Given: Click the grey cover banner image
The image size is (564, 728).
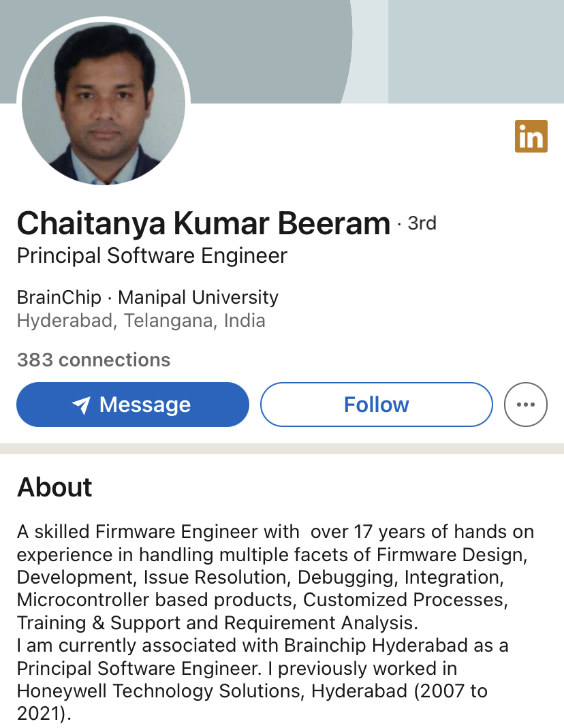Looking at the screenshot, I should point(272,48).
